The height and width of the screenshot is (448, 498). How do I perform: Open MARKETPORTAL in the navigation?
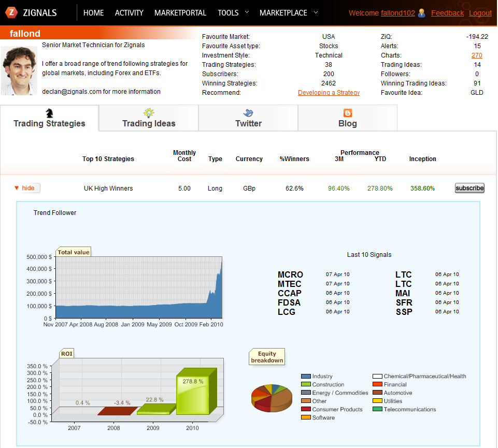tap(180, 13)
